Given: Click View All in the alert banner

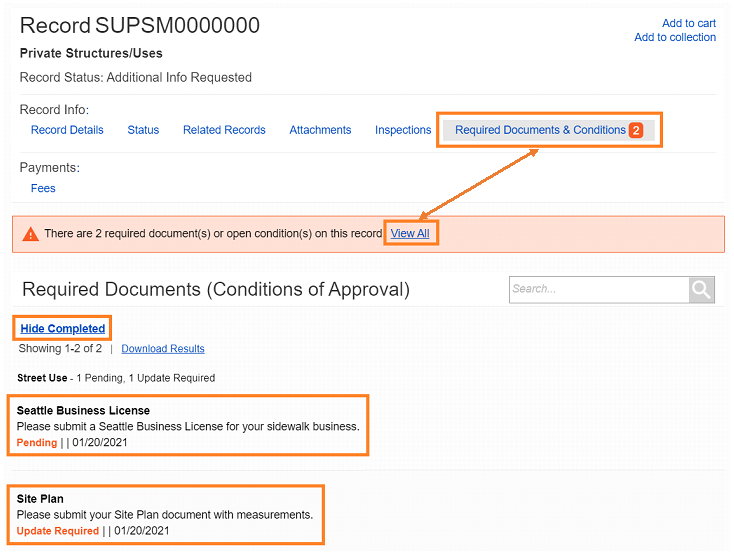Looking at the screenshot, I should [x=410, y=234].
